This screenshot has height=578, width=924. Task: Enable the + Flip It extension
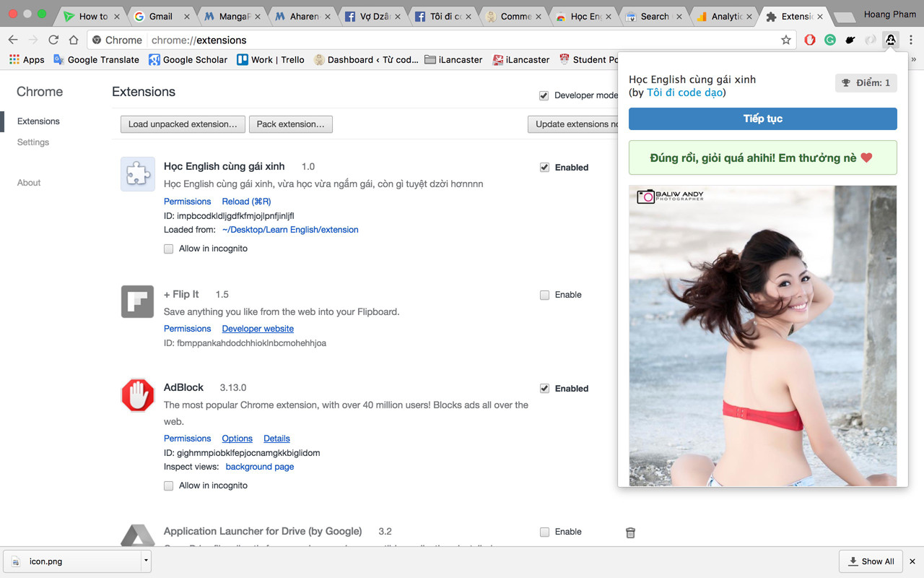point(544,295)
